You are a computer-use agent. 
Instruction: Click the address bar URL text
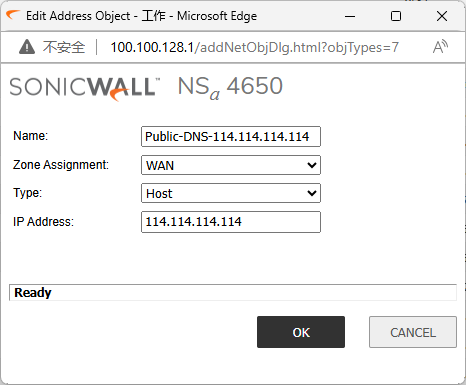254,47
